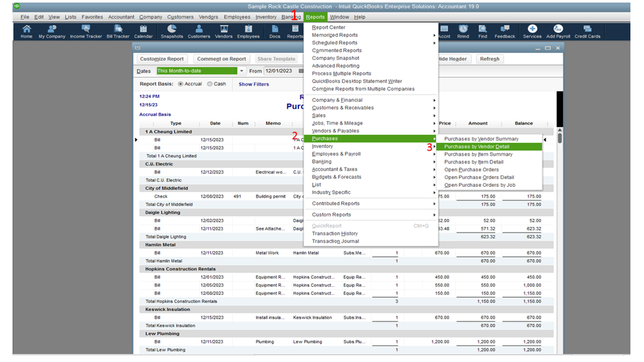Screen dimensions: 644x362
Task: Open the Reports toolbar icon
Action: point(295,32)
